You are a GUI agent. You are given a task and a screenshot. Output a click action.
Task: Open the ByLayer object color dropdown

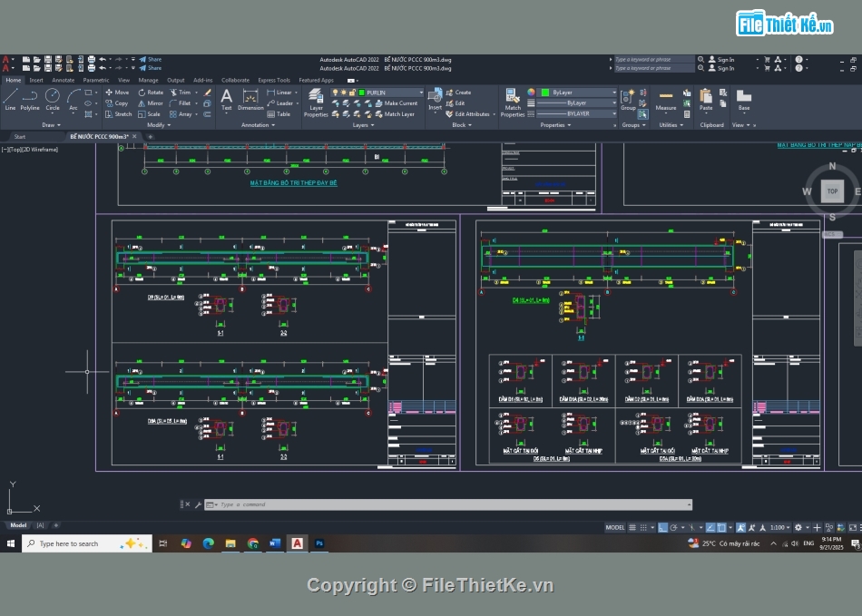(614, 93)
